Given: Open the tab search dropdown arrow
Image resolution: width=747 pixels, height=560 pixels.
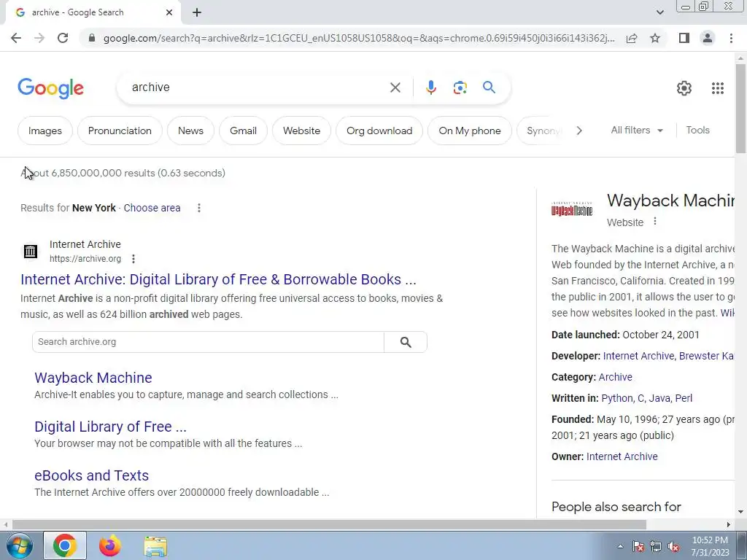Looking at the screenshot, I should click(x=659, y=13).
